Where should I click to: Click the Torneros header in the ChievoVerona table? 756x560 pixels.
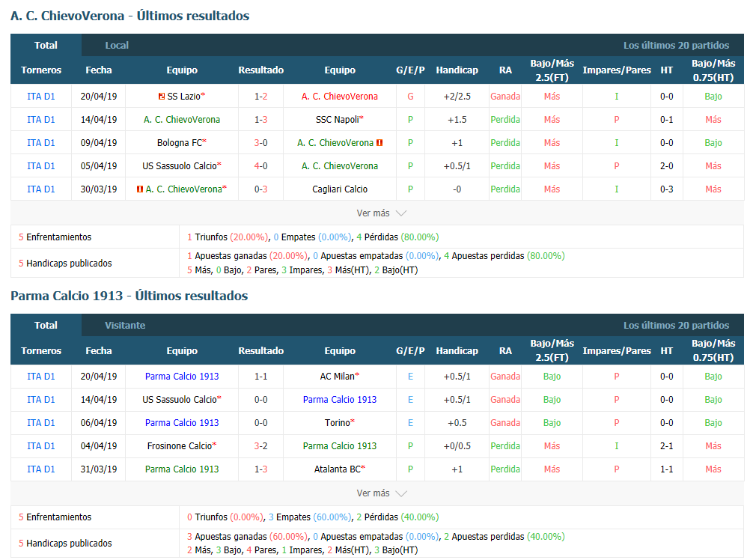41,70
